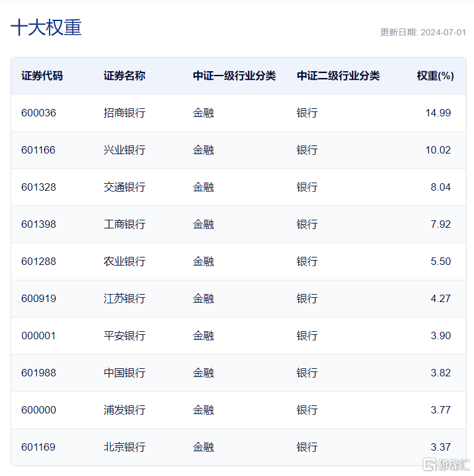Click weight value 3.90
This screenshot has height=476, width=474.
point(441,335)
